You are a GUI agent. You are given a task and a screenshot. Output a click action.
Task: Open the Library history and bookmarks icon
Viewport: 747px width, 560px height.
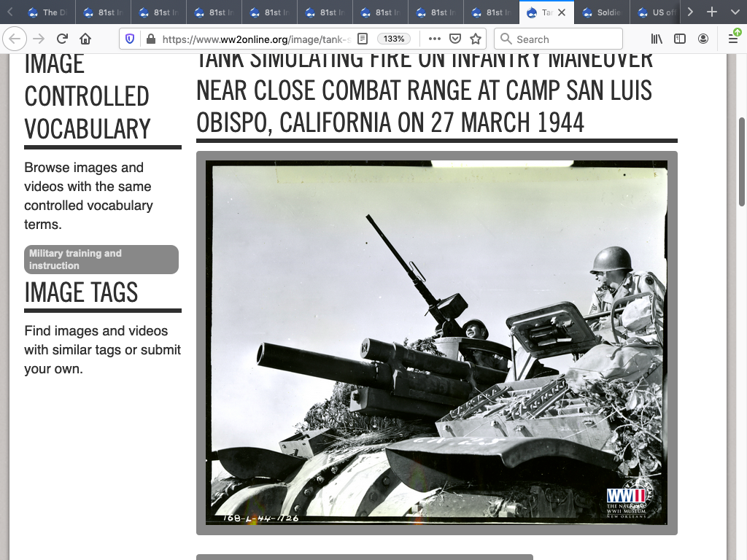coord(657,39)
